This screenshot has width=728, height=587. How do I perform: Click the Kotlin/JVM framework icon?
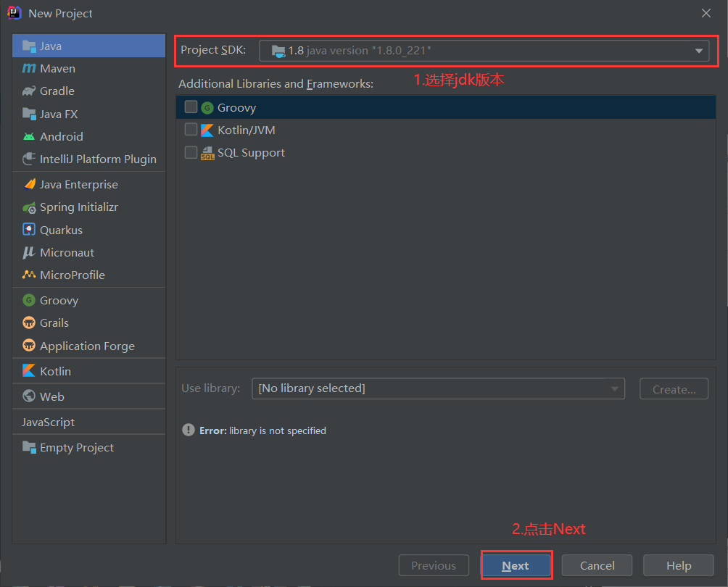[207, 130]
